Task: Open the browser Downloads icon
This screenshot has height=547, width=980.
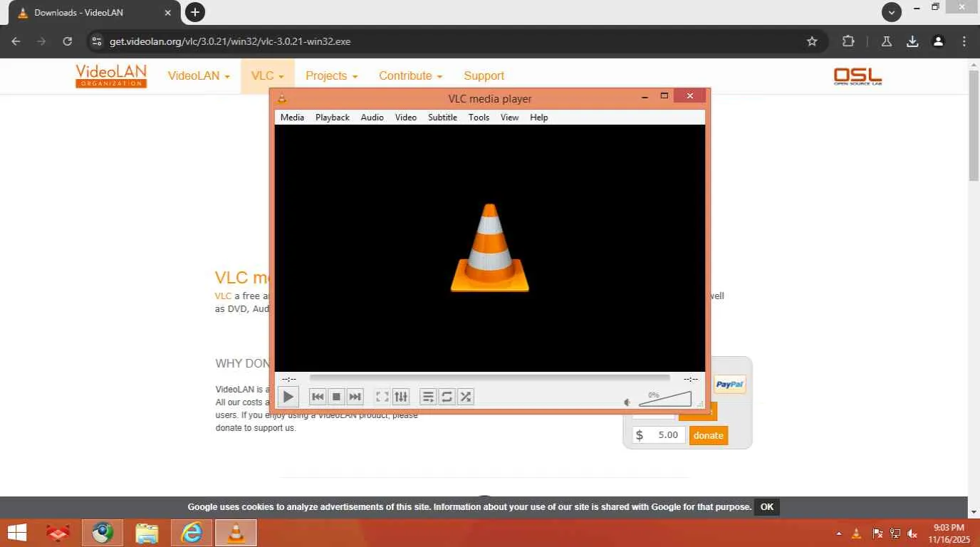Action: [x=912, y=41]
